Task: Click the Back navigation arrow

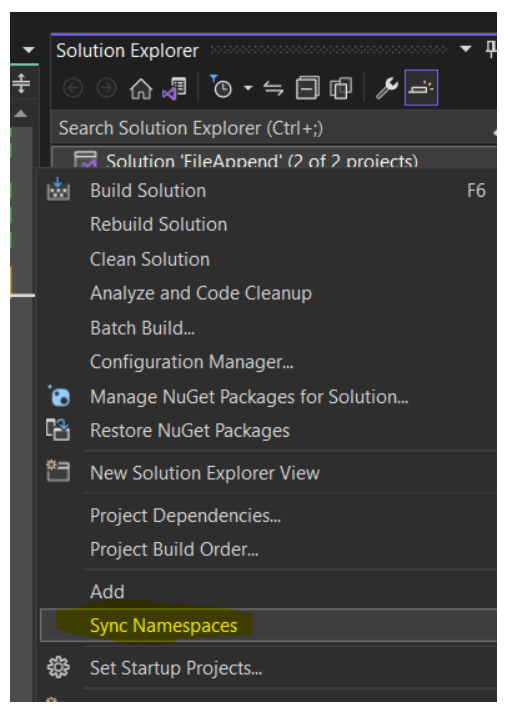Action: pos(73,88)
